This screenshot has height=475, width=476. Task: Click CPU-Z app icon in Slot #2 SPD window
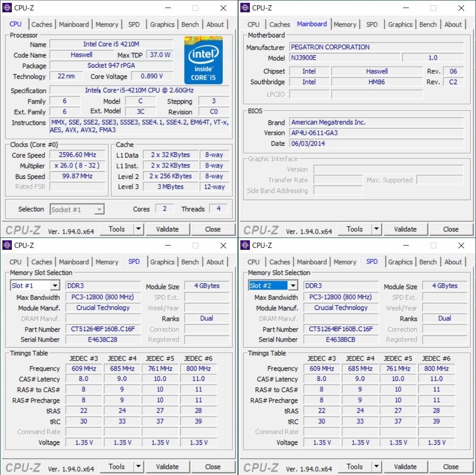point(245,245)
